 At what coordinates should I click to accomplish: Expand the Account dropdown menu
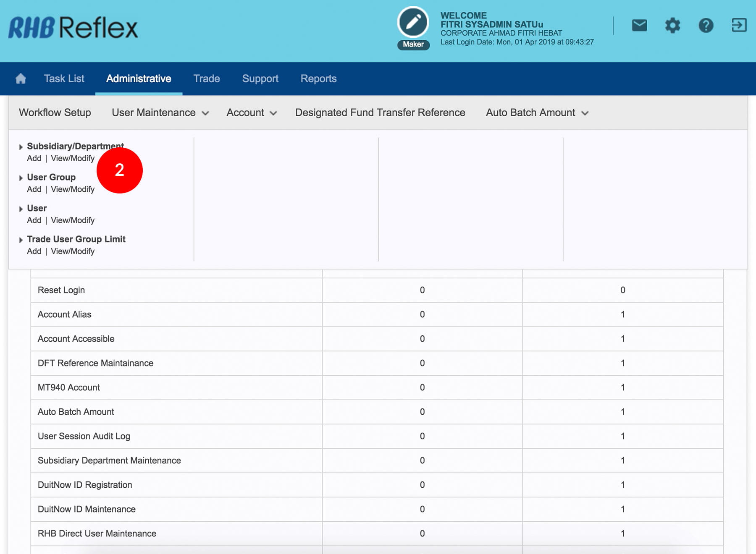pyautogui.click(x=251, y=112)
